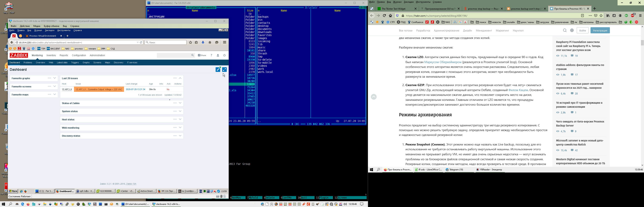The height and width of the screenshot is (207, 644).
Task: Open vmware bookmark folder in VM Firefox
Action: click(90, 49)
